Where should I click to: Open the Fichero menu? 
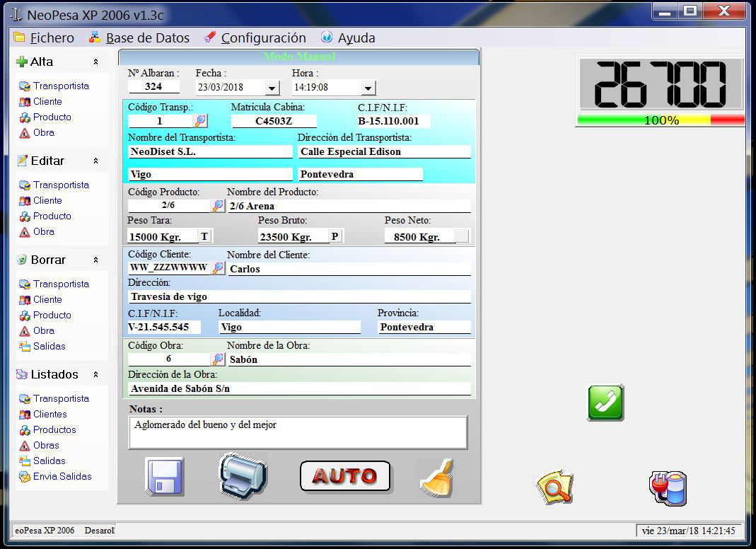44,38
